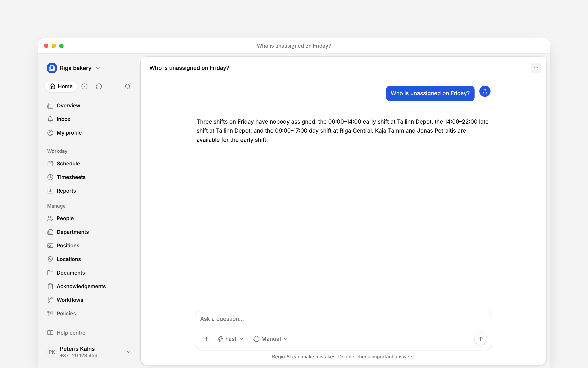The width and height of the screenshot is (588, 368).
Task: Click the Policies scroll icon
Action: coord(50,314)
